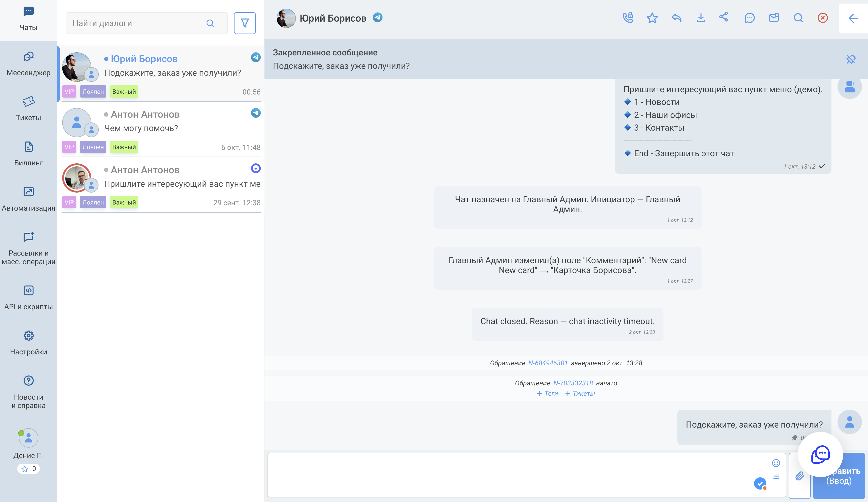Click the + Тикеты link
The image size is (868, 502).
click(x=580, y=393)
